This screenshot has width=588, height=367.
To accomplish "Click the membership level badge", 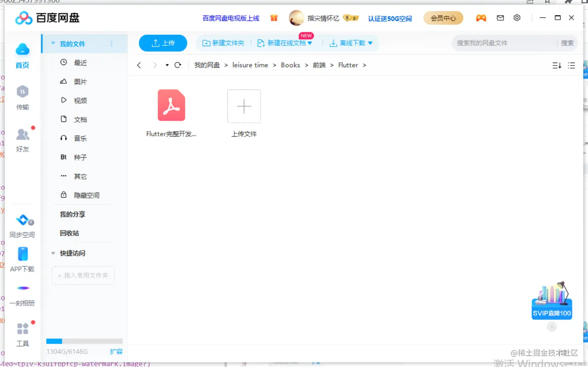I will tap(351, 18).
